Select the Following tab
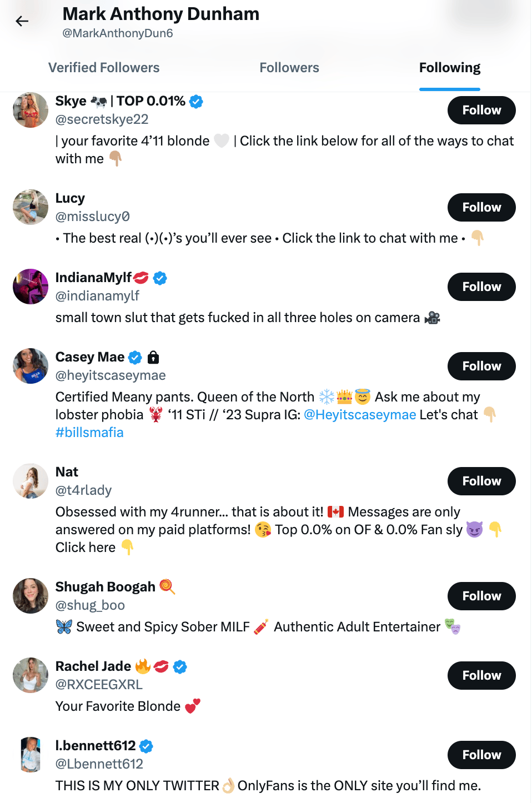 point(449,68)
